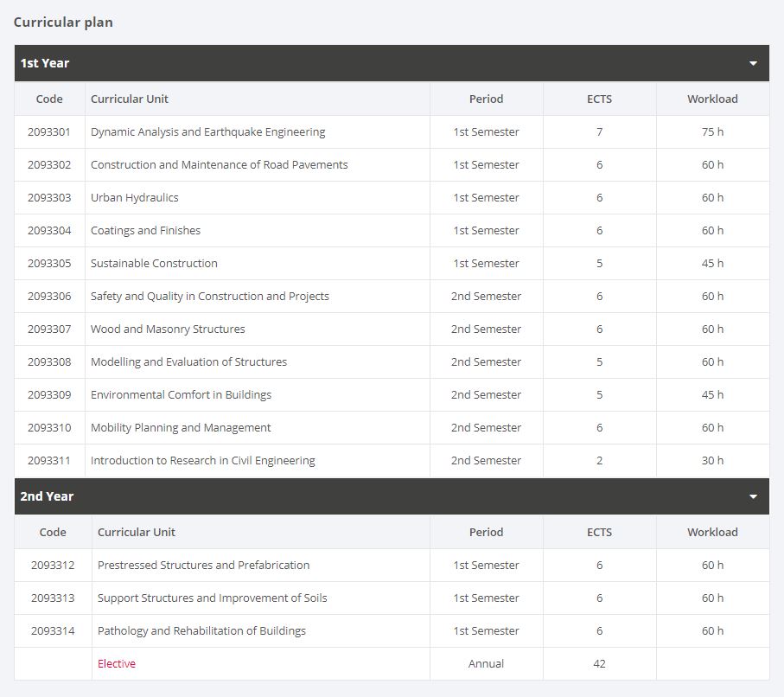This screenshot has height=697, width=784.
Task: Select Support Structures and Improvement of Soils
Action: [x=212, y=598]
